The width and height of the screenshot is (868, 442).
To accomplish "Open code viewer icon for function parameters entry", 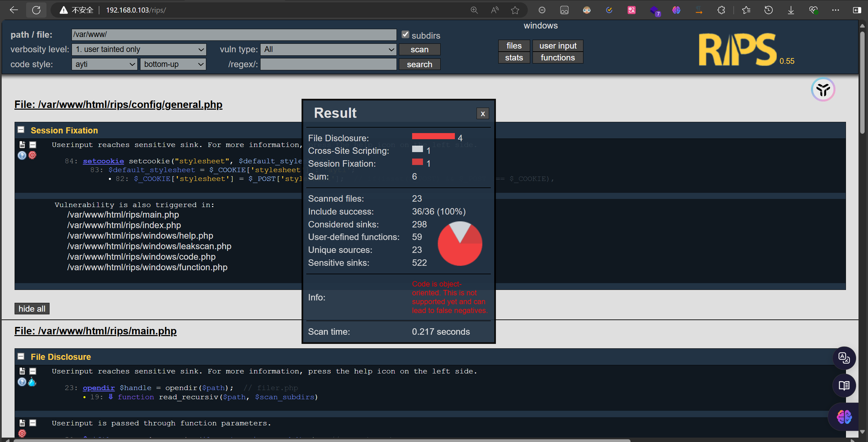I will (22, 423).
